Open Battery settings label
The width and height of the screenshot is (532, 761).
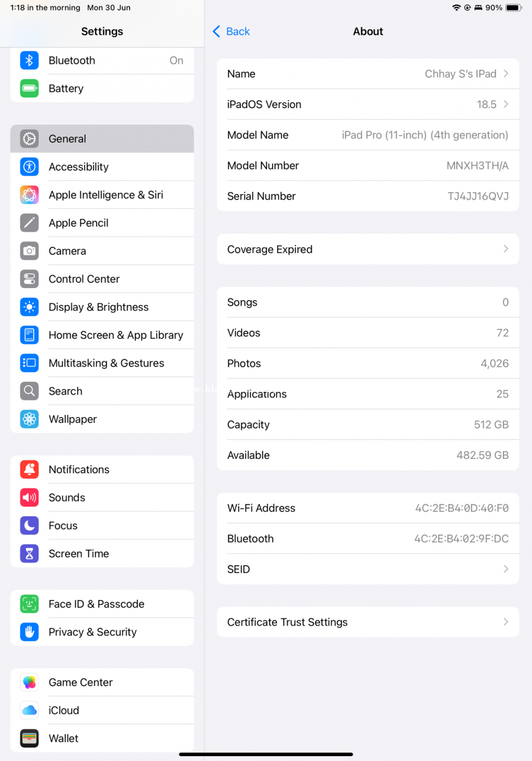[x=66, y=89]
